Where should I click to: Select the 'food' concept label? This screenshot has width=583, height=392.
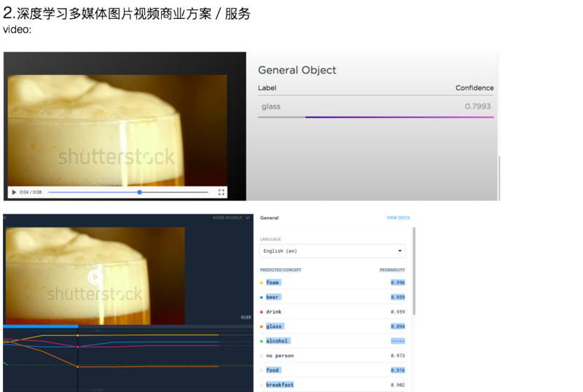tap(273, 370)
